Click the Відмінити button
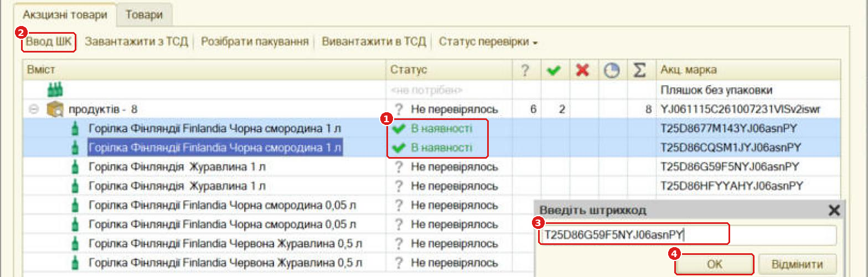The image size is (868, 277). click(797, 264)
